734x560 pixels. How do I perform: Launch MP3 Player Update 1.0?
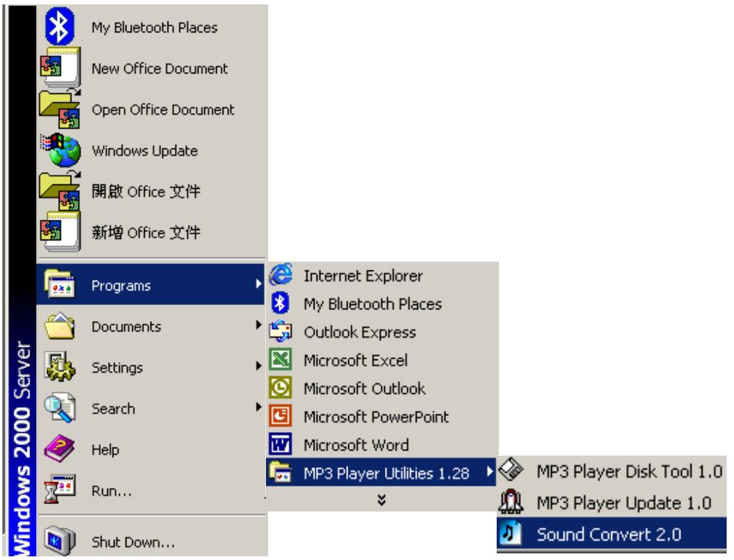click(612, 502)
